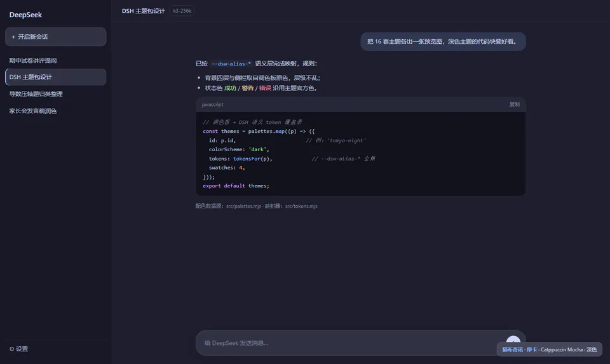Click the user message bubble about 16 套主题
The width and height of the screenshot is (610, 364).
443,42
